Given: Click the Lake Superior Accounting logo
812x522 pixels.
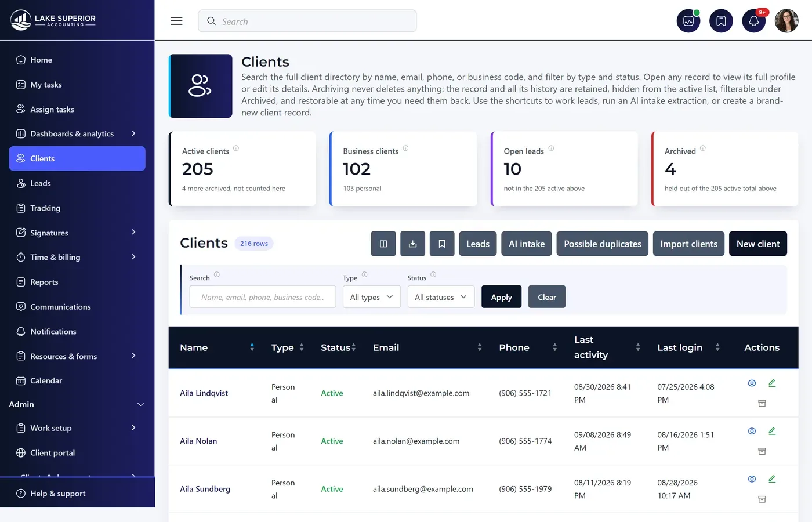Looking at the screenshot, I should (x=53, y=20).
